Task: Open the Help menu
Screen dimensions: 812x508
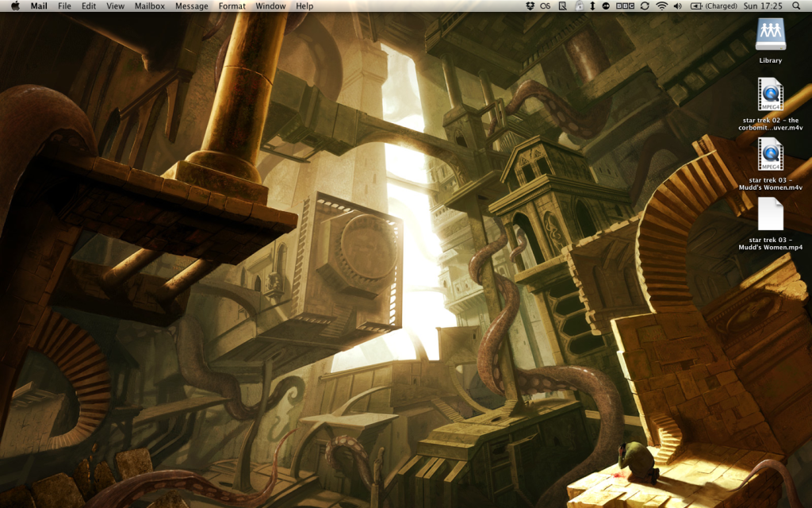Action: pyautogui.click(x=304, y=6)
